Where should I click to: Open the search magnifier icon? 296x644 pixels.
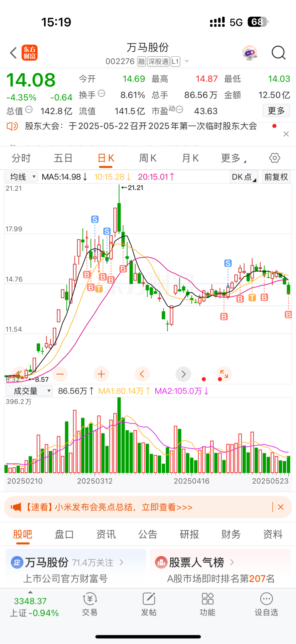278,53
